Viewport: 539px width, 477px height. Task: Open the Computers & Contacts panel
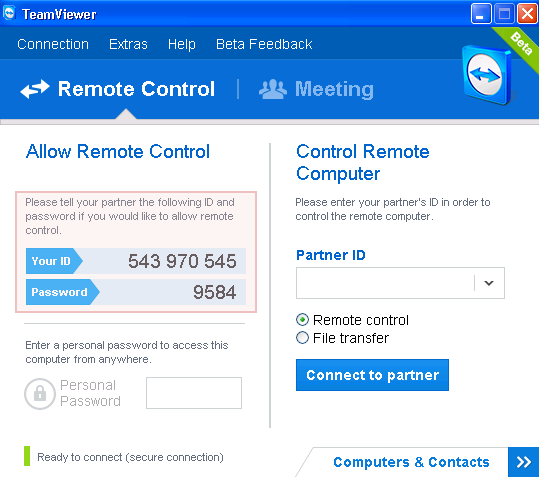coord(411,462)
